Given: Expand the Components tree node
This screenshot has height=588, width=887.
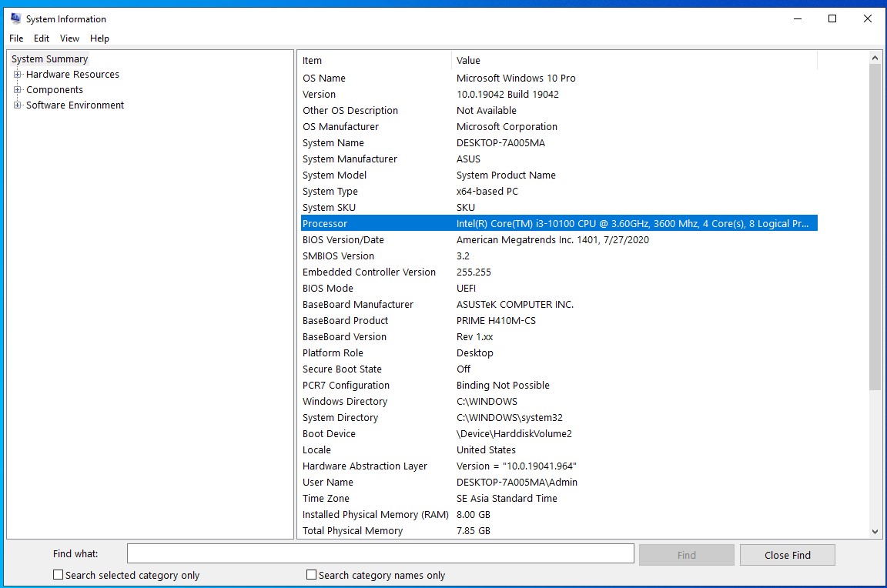Looking at the screenshot, I should click(17, 90).
